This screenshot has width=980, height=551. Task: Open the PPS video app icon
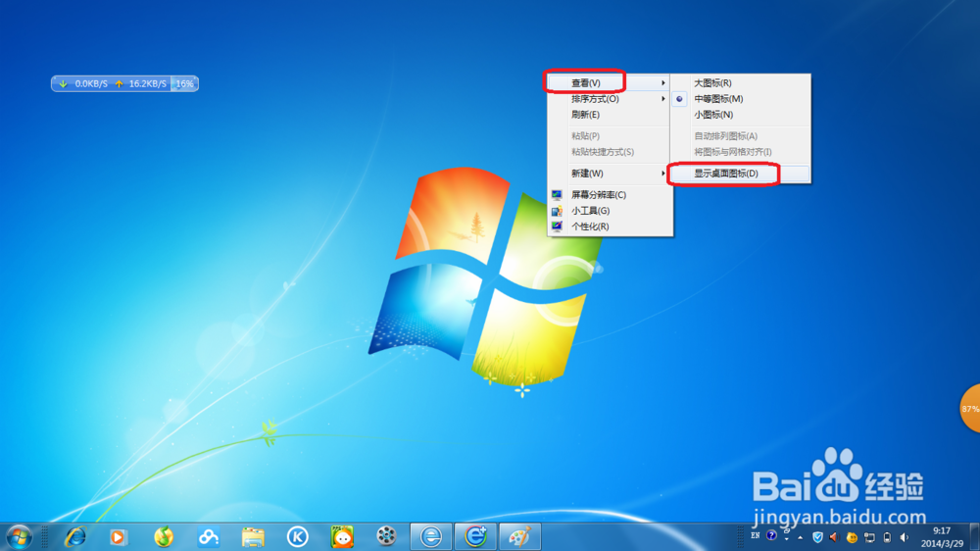(x=342, y=536)
